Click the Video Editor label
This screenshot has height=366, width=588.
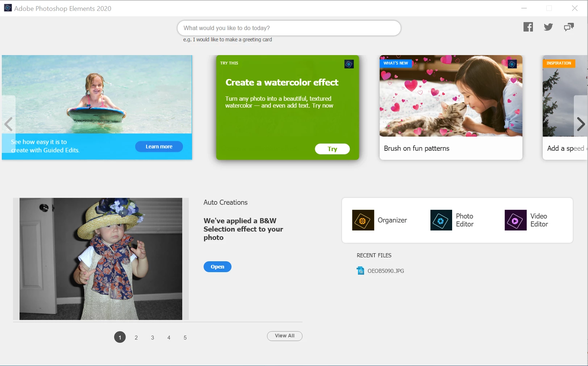click(539, 220)
